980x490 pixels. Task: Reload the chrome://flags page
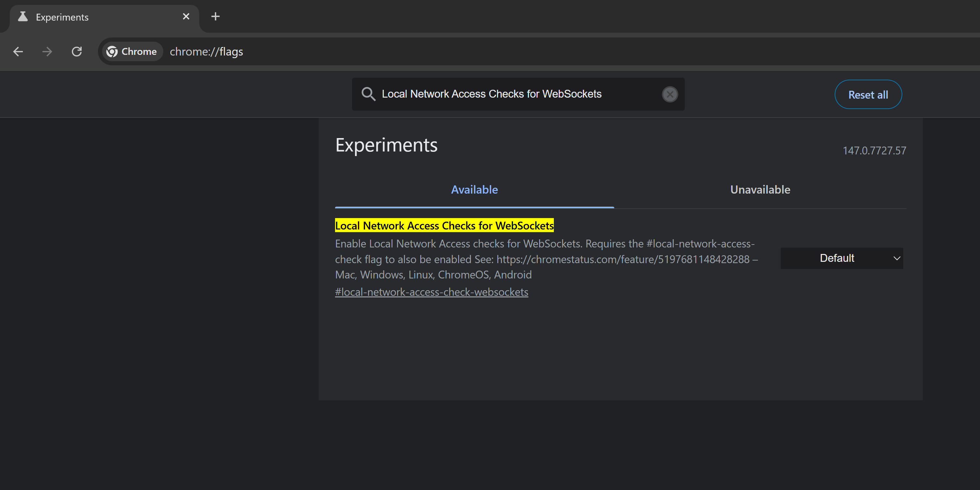point(77,51)
